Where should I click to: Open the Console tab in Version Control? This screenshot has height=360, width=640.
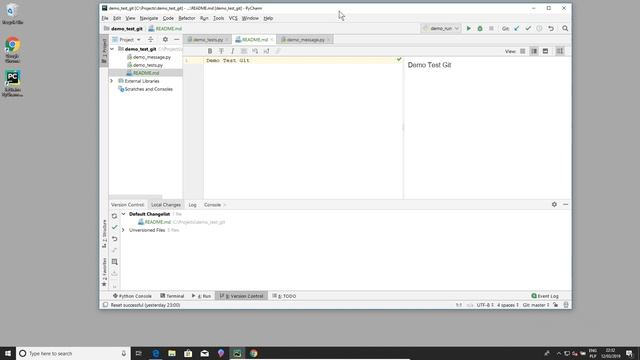[x=212, y=205]
